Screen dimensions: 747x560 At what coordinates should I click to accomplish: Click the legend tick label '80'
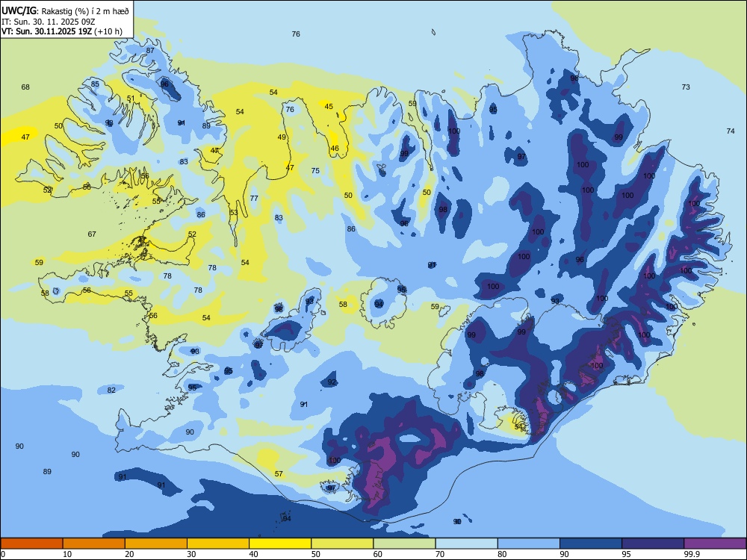coord(502,554)
